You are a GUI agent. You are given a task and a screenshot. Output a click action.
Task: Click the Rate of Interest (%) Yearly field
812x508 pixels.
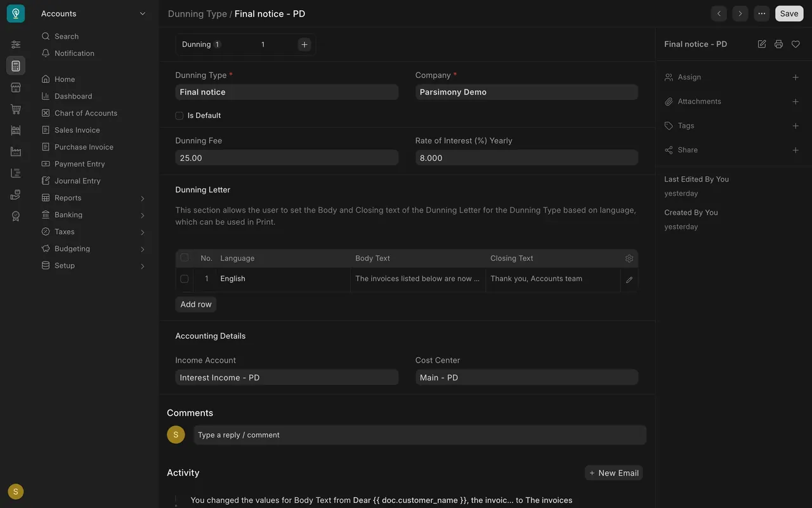tap(527, 157)
